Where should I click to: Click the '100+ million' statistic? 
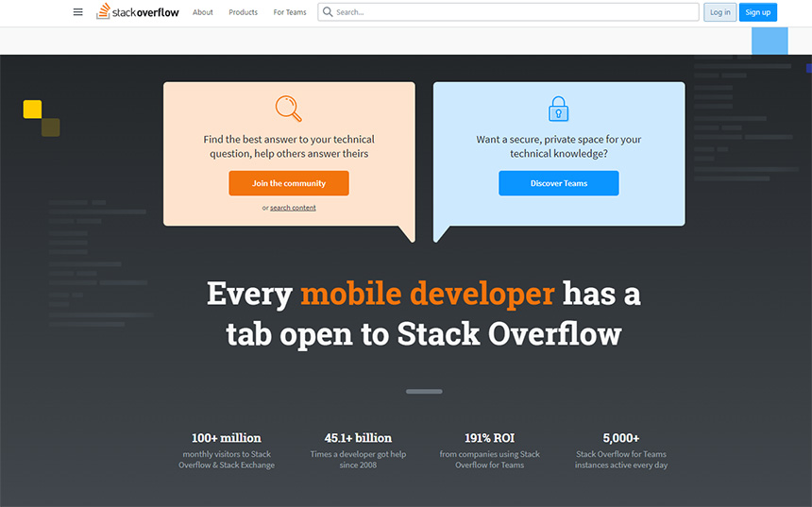[x=227, y=438]
